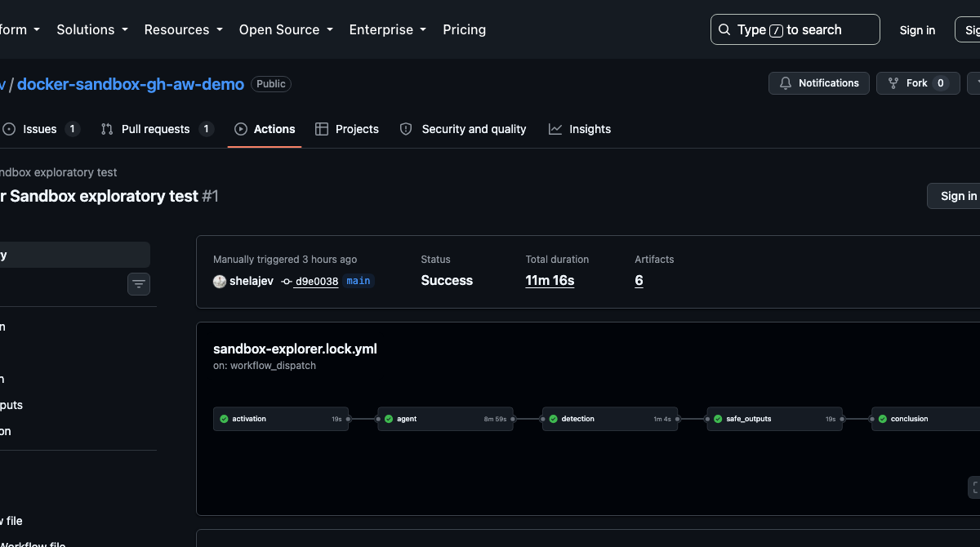Click the conclusion success check icon
980x547 pixels.
tap(882, 419)
